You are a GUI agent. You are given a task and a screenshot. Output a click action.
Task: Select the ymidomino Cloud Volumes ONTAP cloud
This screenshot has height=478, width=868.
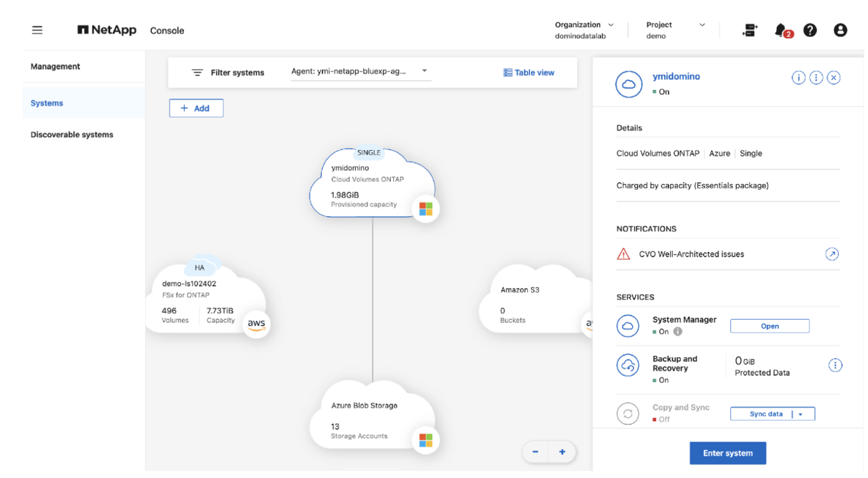coord(372,184)
